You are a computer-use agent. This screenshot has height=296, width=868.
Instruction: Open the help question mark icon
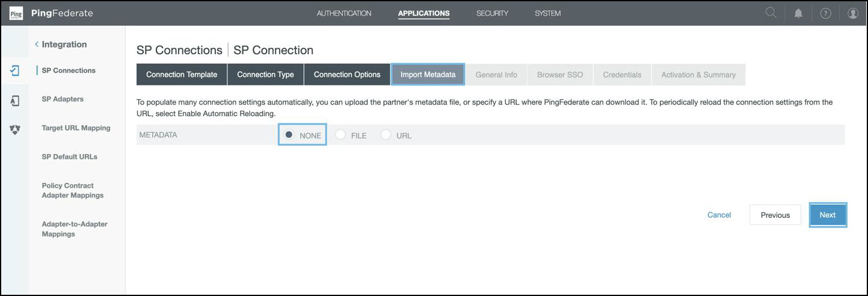click(825, 13)
